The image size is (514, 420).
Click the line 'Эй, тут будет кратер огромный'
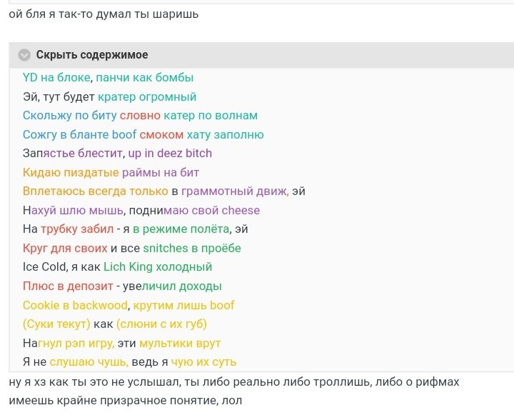click(109, 96)
